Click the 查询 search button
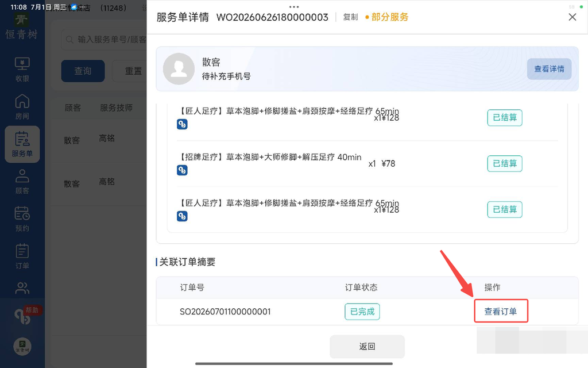Viewport: 588px width, 368px height. point(83,71)
